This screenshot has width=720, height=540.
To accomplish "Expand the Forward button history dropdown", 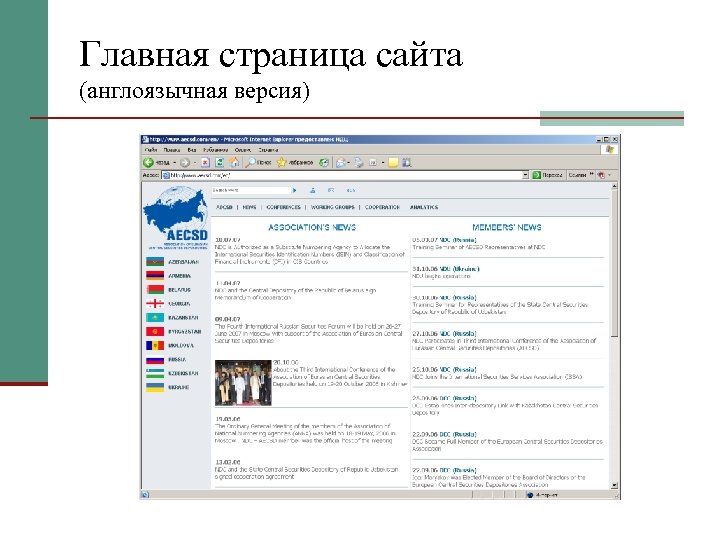I will pos(194,163).
